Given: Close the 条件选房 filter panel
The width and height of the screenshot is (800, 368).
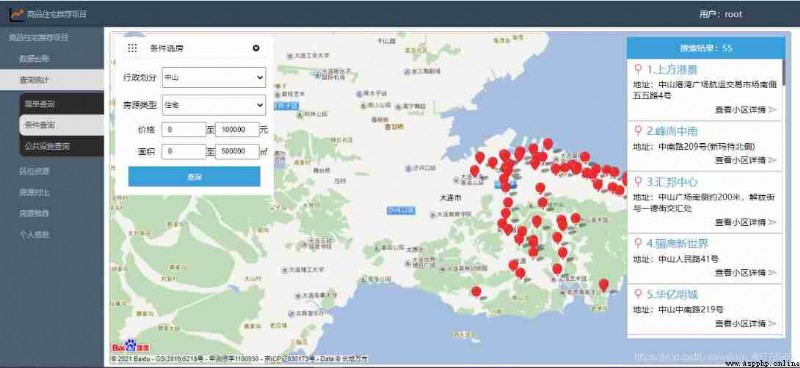Looking at the screenshot, I should click(256, 48).
